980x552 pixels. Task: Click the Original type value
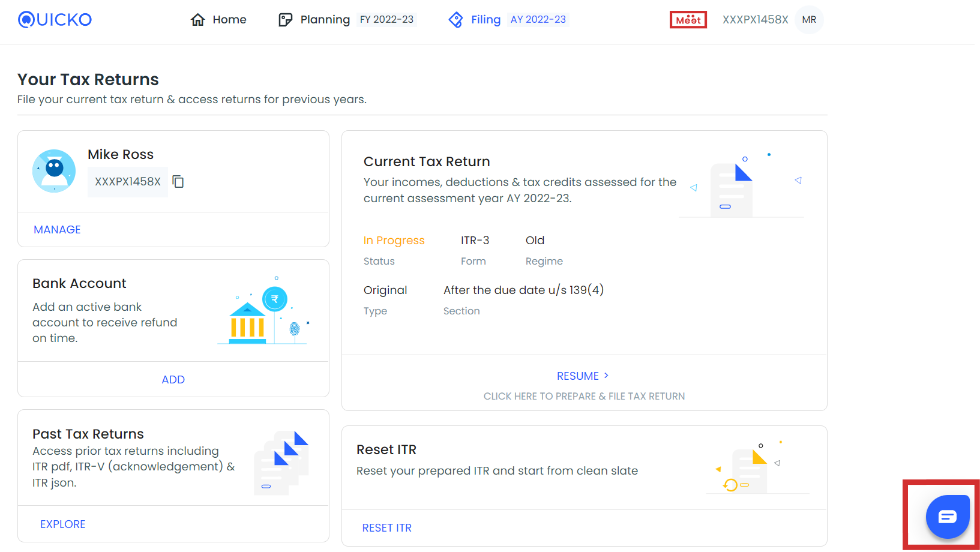pos(385,290)
